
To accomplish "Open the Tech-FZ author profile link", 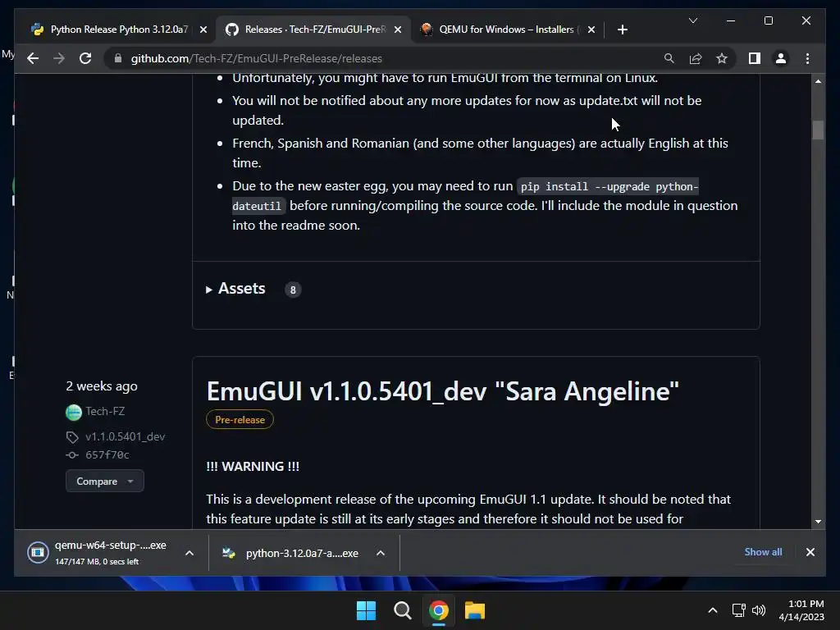I will (105, 412).
